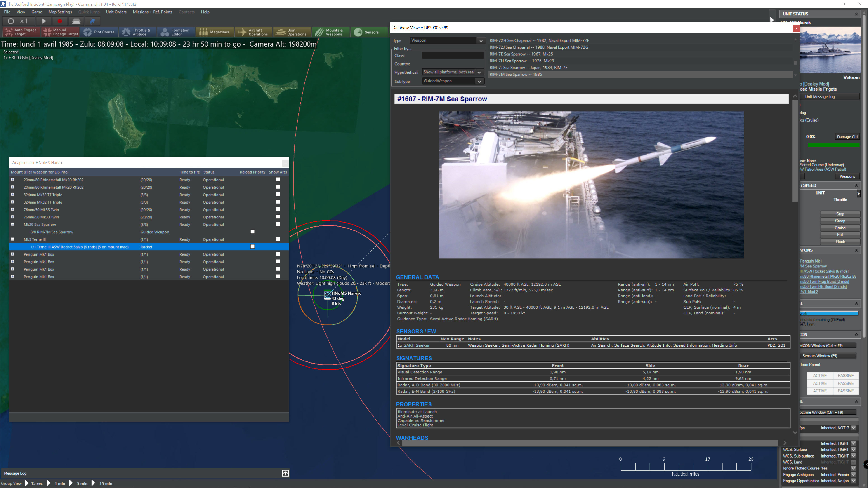
Task: Open the Unit Orders menu
Action: (116, 12)
